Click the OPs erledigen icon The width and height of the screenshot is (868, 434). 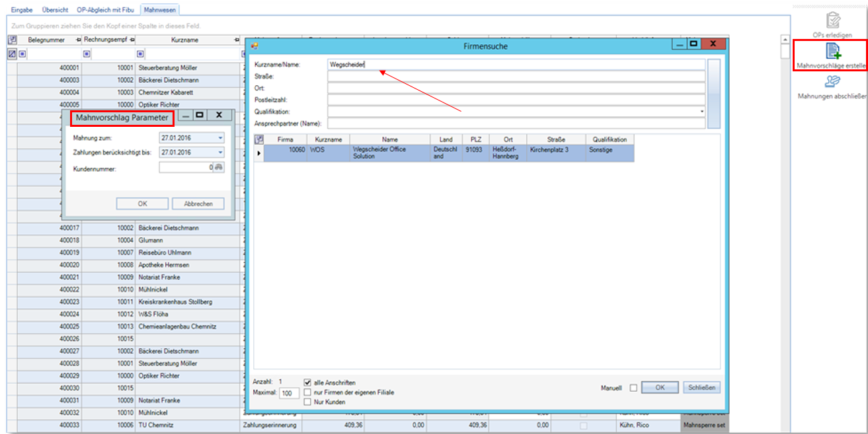(x=832, y=20)
